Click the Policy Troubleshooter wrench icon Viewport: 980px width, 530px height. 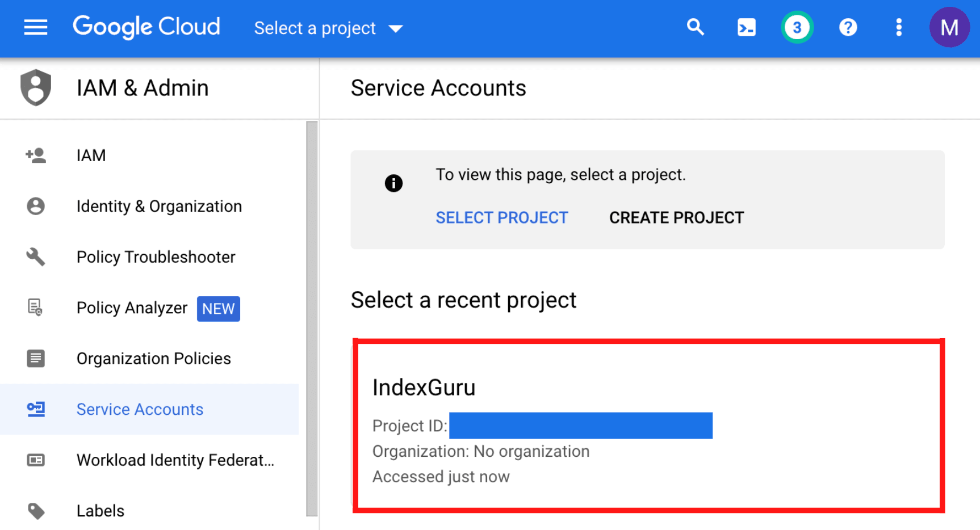pyautogui.click(x=36, y=256)
